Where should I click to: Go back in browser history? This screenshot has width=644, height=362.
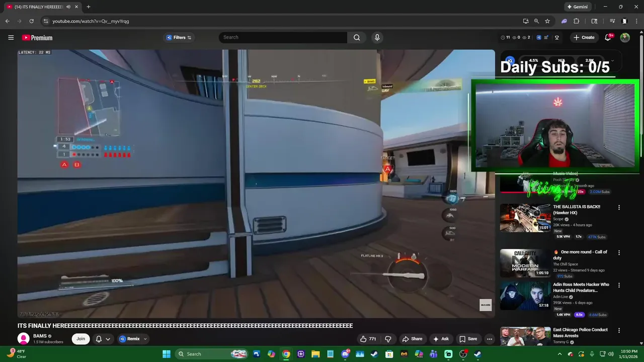tap(7, 21)
